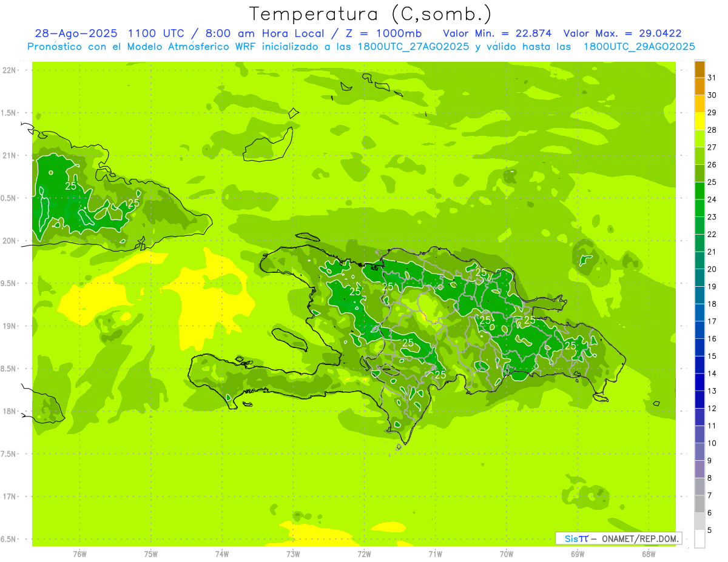This screenshot has width=728, height=562.
Task: Click the colorbar label 5
Action: click(x=710, y=530)
